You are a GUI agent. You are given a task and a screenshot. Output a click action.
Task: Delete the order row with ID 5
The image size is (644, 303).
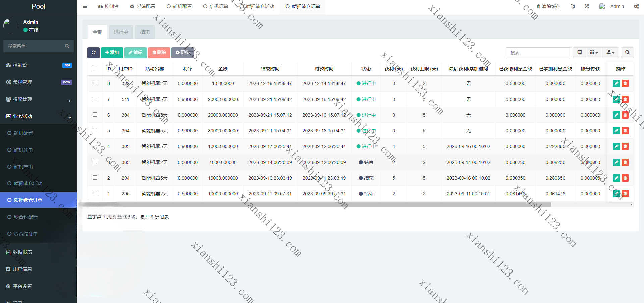[x=625, y=131]
